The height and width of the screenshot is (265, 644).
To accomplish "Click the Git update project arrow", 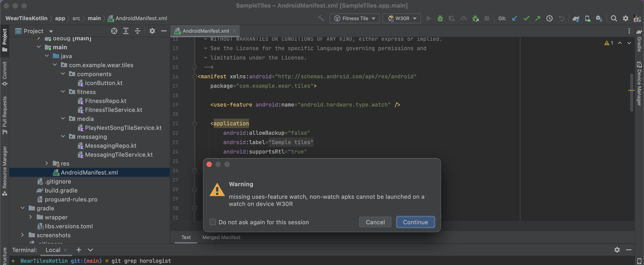I will [x=515, y=18].
